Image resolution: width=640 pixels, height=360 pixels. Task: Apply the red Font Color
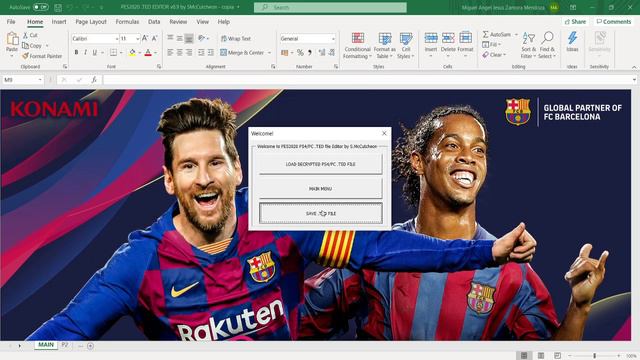148,53
